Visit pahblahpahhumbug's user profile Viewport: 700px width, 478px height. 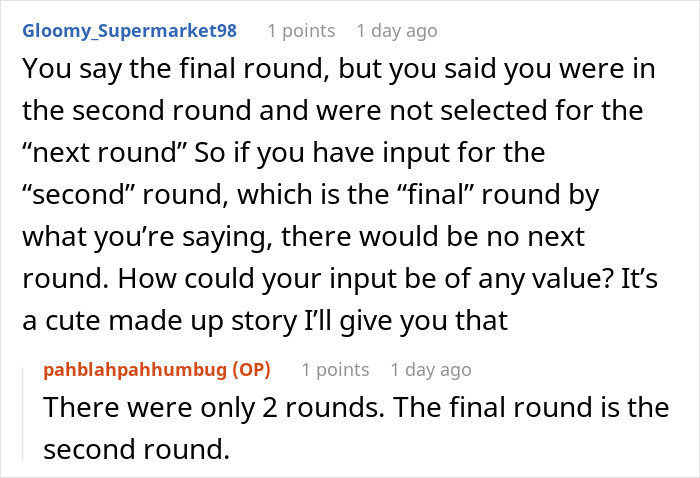click(x=136, y=370)
